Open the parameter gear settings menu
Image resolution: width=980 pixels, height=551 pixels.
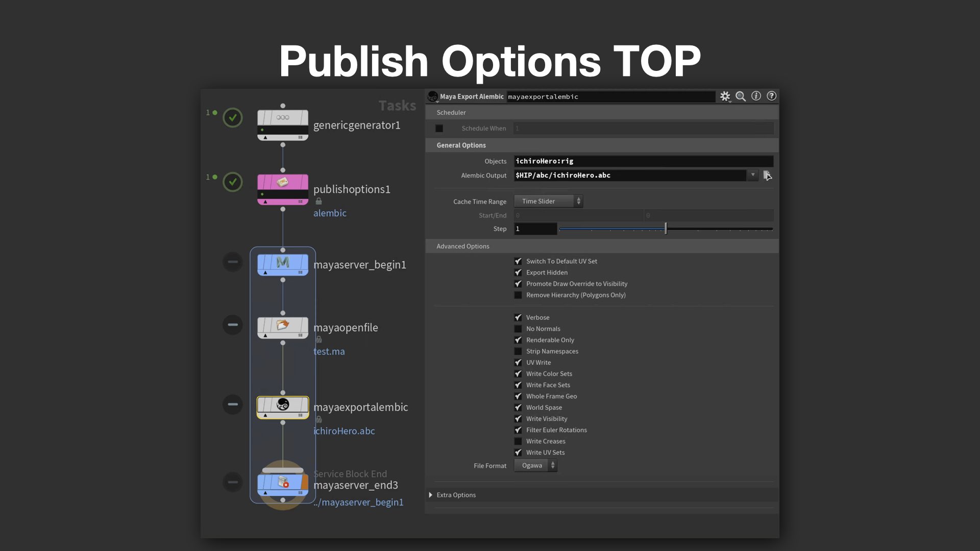click(725, 96)
